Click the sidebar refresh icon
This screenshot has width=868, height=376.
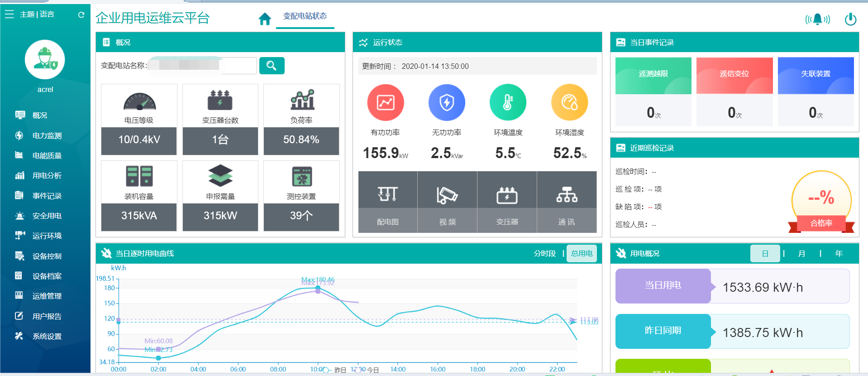coord(81,14)
